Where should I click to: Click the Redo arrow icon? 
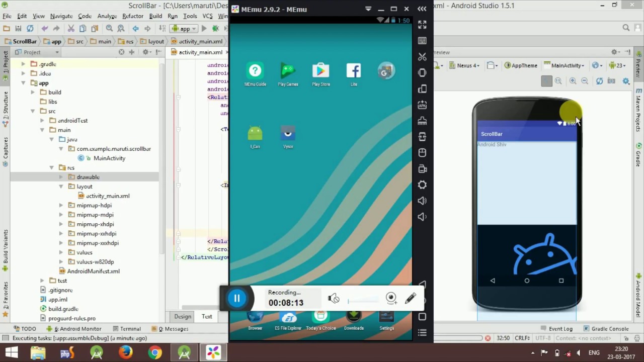point(56,29)
